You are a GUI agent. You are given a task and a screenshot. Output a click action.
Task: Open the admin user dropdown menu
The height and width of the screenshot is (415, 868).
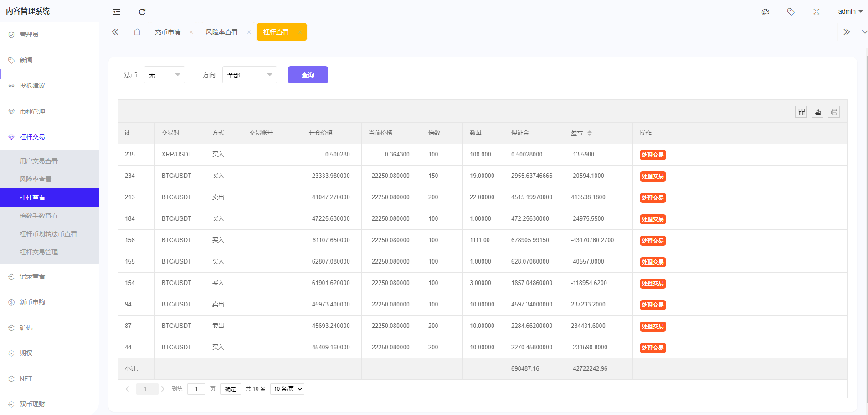point(850,11)
